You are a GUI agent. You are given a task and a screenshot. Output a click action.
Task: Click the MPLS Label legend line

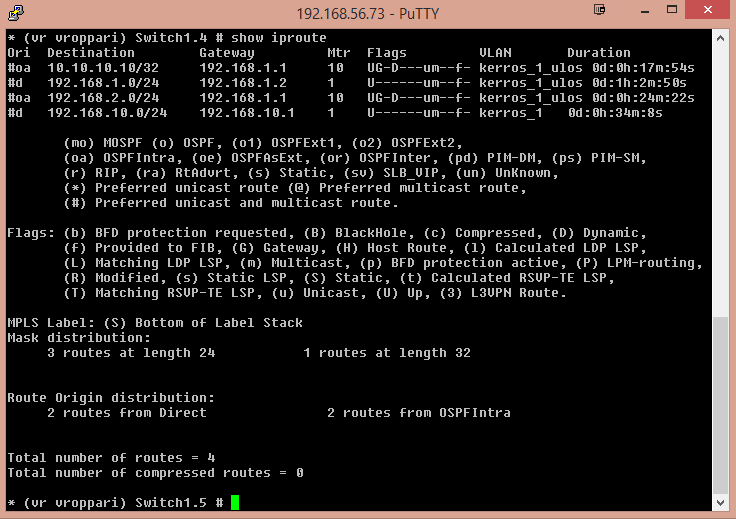click(155, 323)
